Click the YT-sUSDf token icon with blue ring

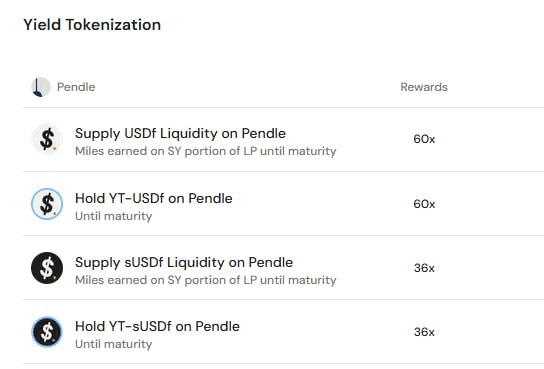pyautogui.click(x=47, y=332)
